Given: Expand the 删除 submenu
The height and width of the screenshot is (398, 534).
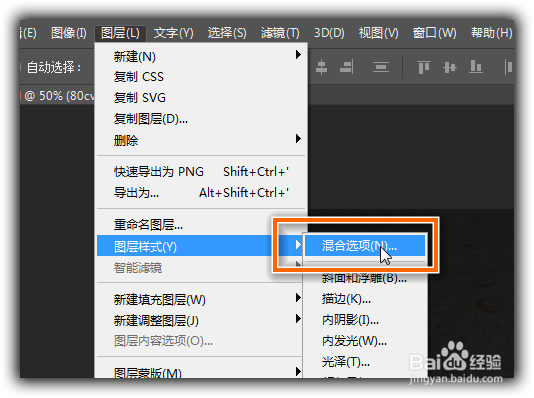Looking at the screenshot, I should (x=202, y=140).
